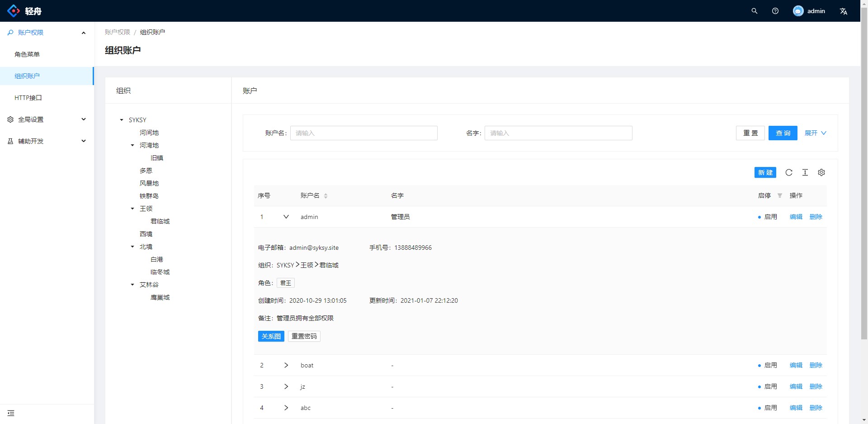Open the HTTP接口 menu item

(x=28, y=98)
